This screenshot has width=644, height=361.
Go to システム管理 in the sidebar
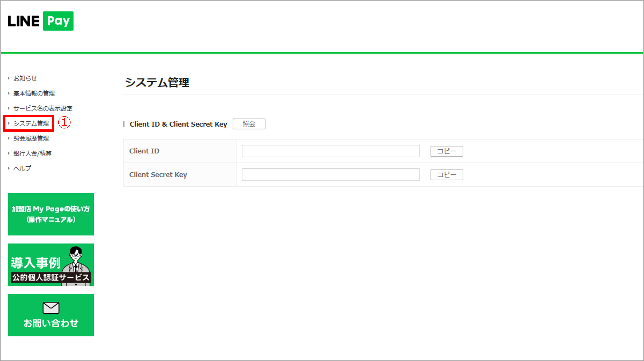click(x=31, y=124)
